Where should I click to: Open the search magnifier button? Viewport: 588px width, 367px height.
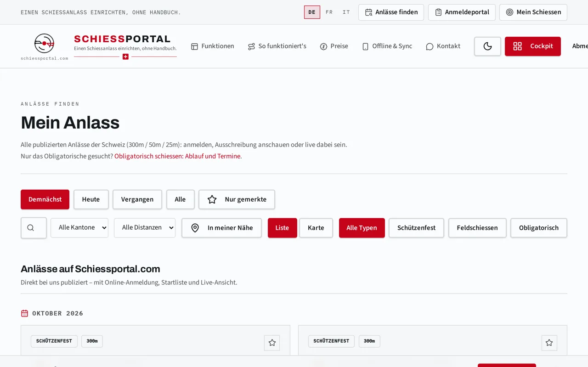(34, 228)
